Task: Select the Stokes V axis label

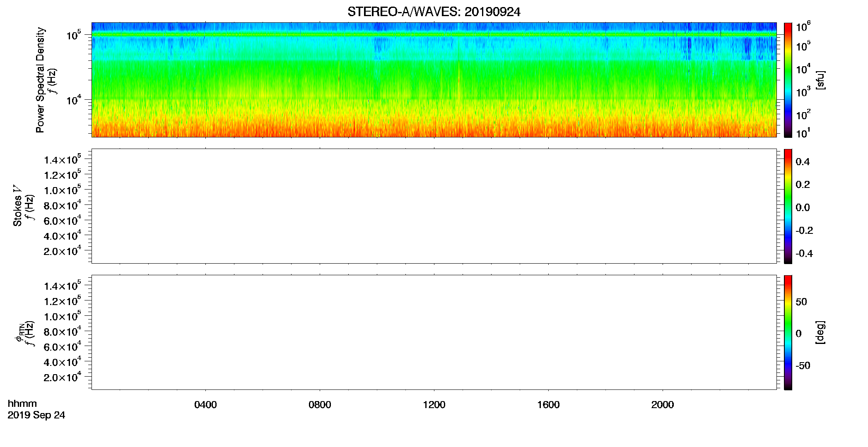Action: [17, 206]
